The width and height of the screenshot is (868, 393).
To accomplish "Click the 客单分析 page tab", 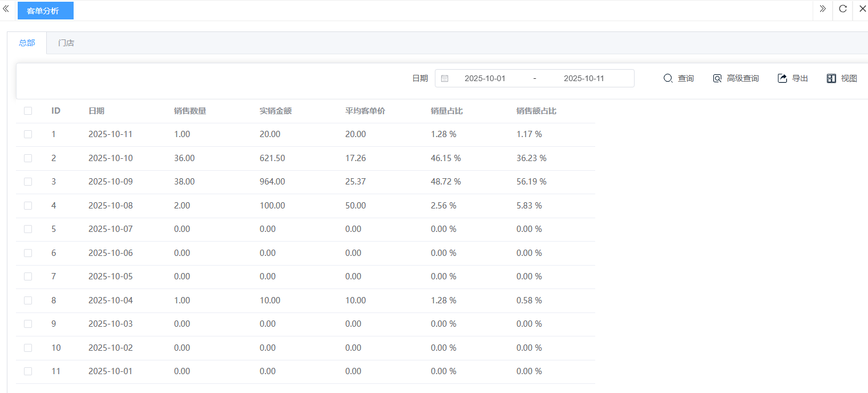I will click(45, 10).
